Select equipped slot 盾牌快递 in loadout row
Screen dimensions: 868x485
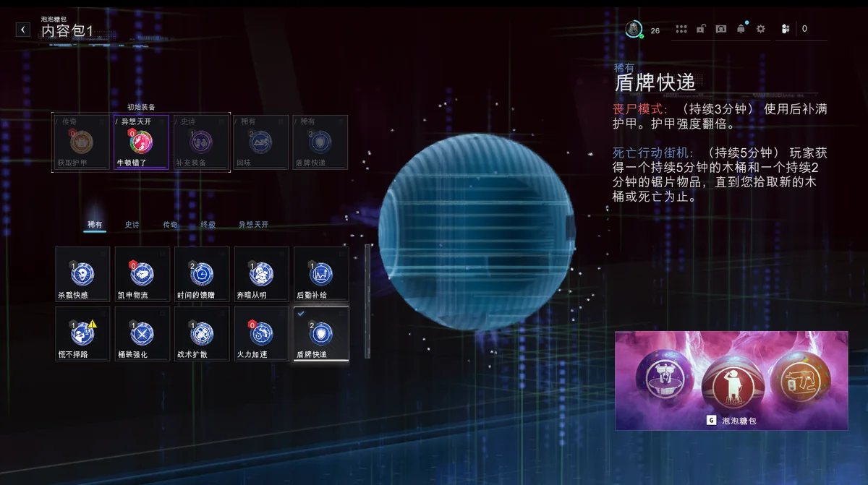click(x=320, y=142)
